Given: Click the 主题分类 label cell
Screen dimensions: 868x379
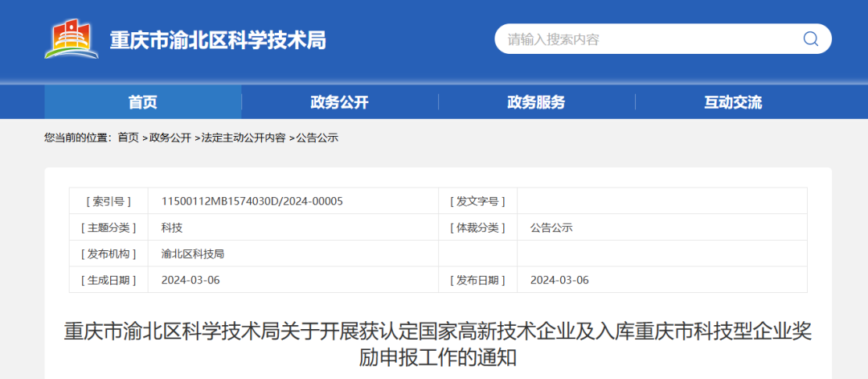Looking at the screenshot, I should [108, 227].
